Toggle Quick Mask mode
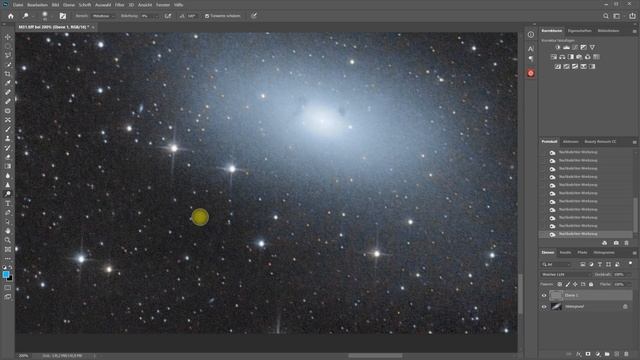The height and width of the screenshot is (360, 640). coord(8,287)
